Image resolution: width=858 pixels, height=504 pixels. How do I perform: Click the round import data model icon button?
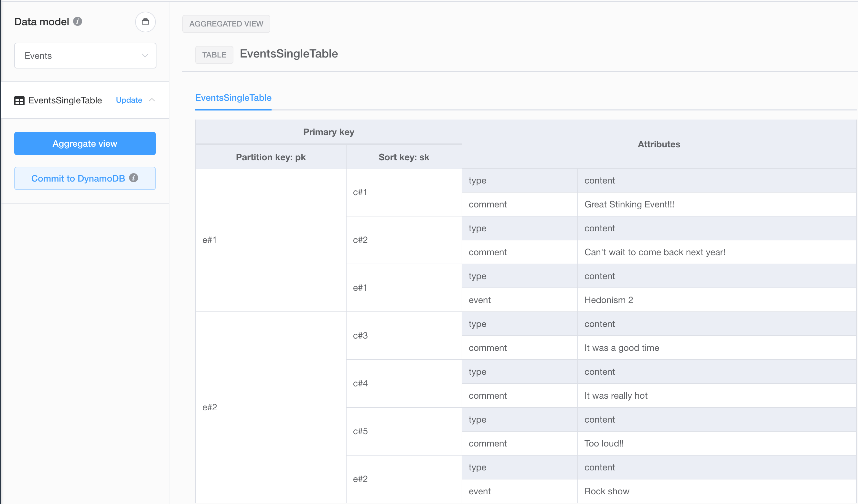pos(145,22)
